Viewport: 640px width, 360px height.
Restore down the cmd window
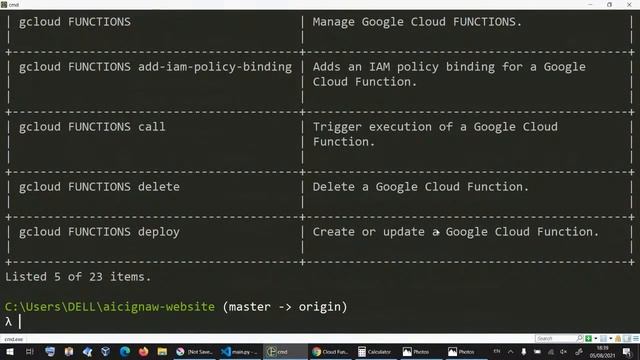pos(609,4)
